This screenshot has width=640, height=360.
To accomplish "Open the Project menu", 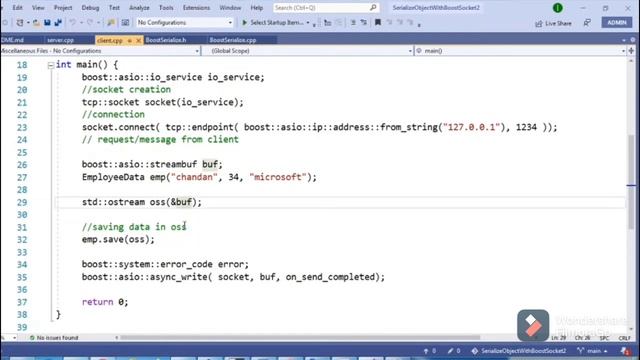I will coord(63,8).
